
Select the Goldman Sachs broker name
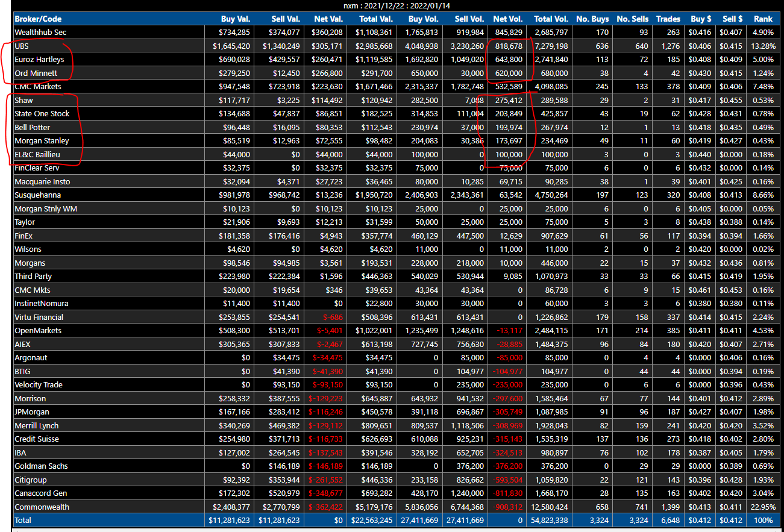click(x=41, y=466)
